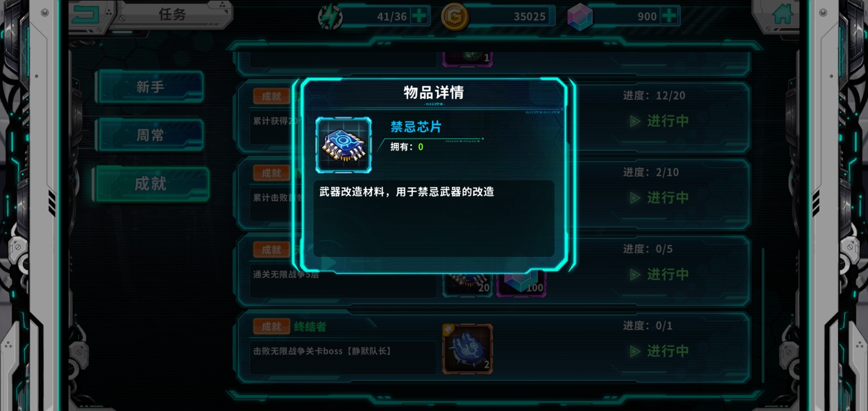Click 进行中 button for 终结者 achievement

point(659,350)
